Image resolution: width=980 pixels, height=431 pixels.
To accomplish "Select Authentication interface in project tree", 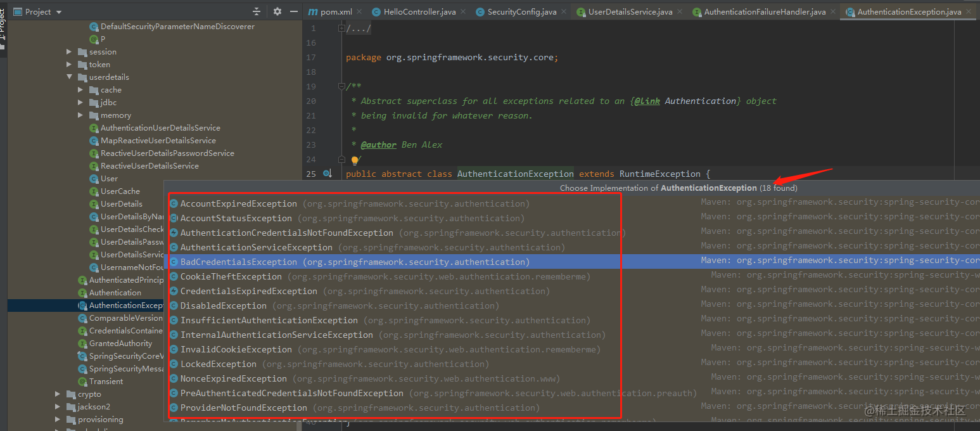I will tap(115, 293).
